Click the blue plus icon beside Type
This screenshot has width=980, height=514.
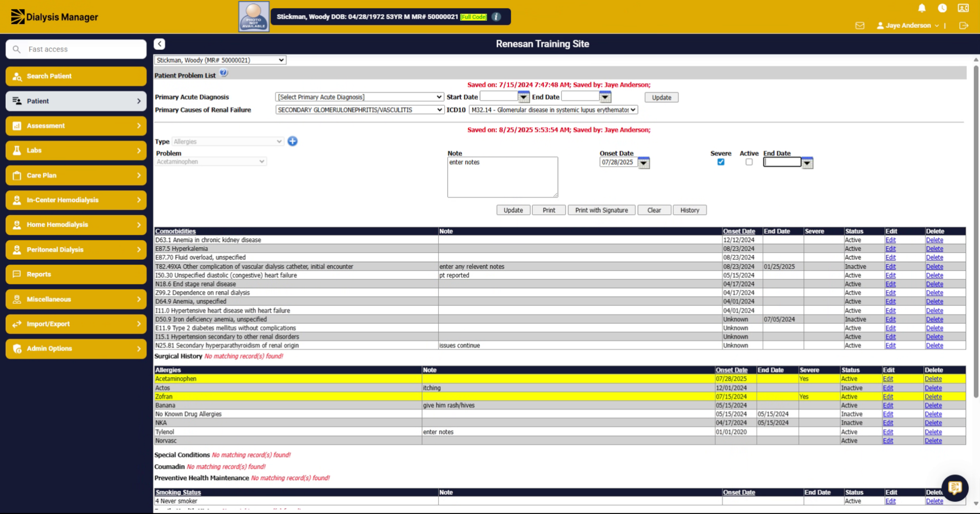point(292,141)
